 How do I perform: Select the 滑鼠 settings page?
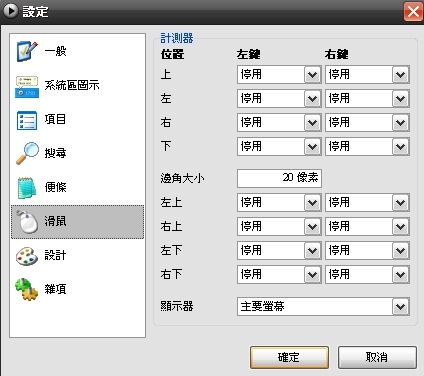point(78,222)
